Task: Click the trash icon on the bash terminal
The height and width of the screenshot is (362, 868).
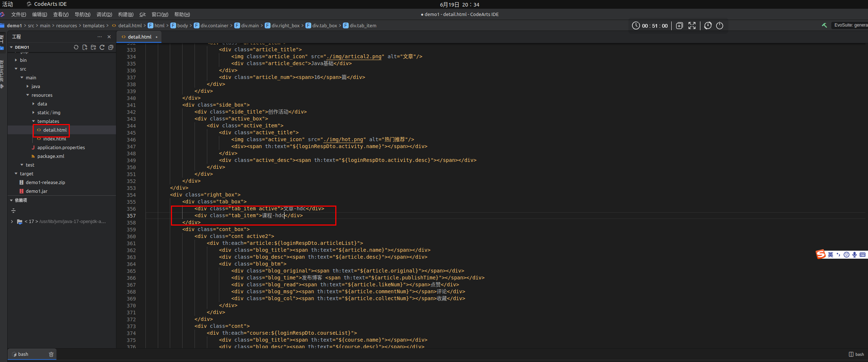Action: point(51,354)
